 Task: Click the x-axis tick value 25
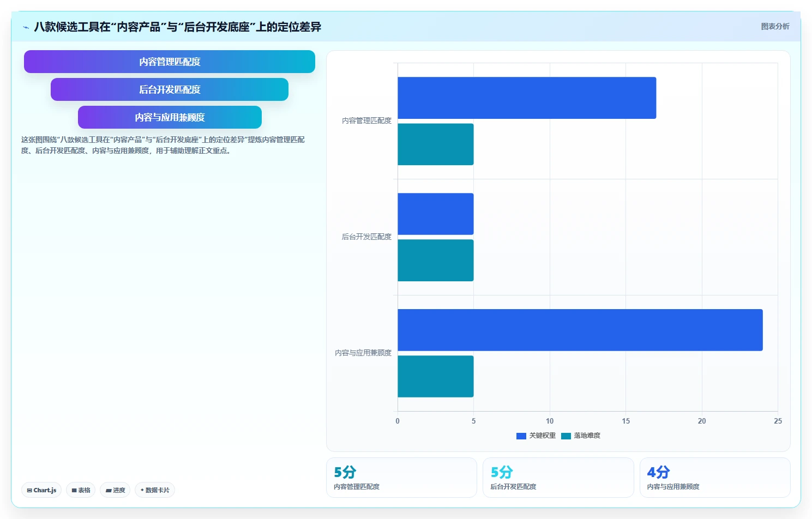[x=778, y=421]
